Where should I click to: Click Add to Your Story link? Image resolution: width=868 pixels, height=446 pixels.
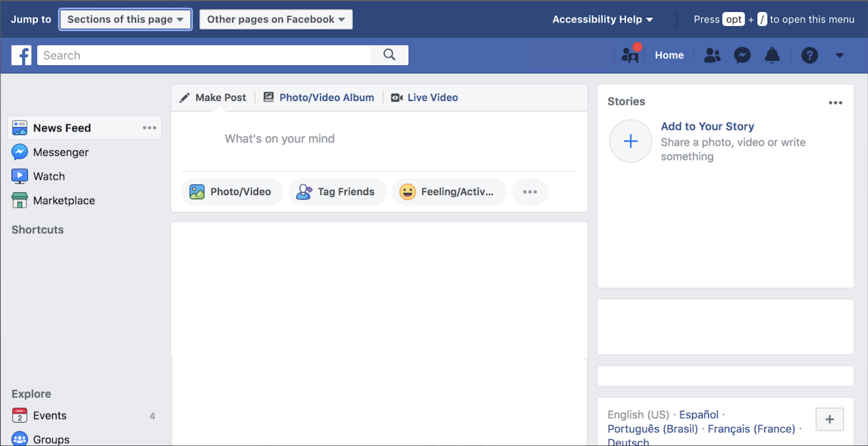[707, 126]
